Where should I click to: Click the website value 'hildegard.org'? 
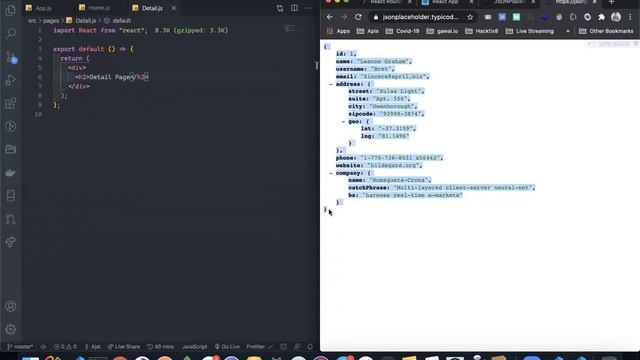(393, 165)
